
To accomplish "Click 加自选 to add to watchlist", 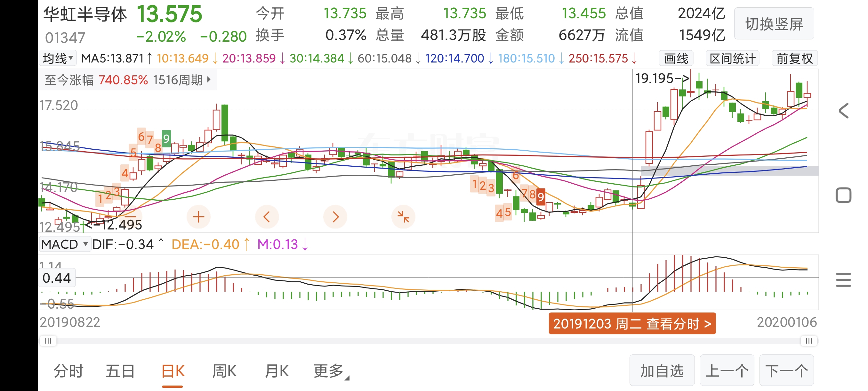I will point(662,371).
